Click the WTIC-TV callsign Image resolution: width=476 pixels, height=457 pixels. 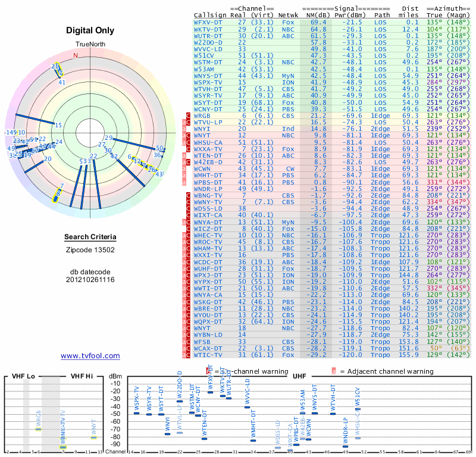(x=208, y=355)
